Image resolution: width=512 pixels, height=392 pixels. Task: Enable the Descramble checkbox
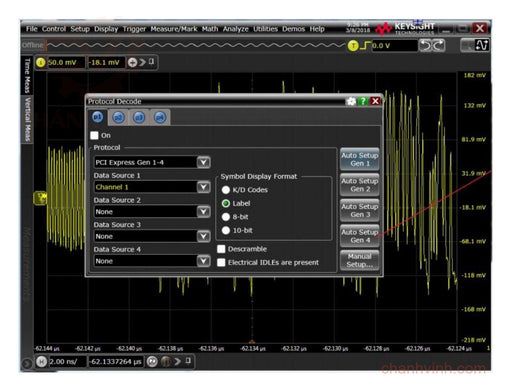(x=221, y=249)
